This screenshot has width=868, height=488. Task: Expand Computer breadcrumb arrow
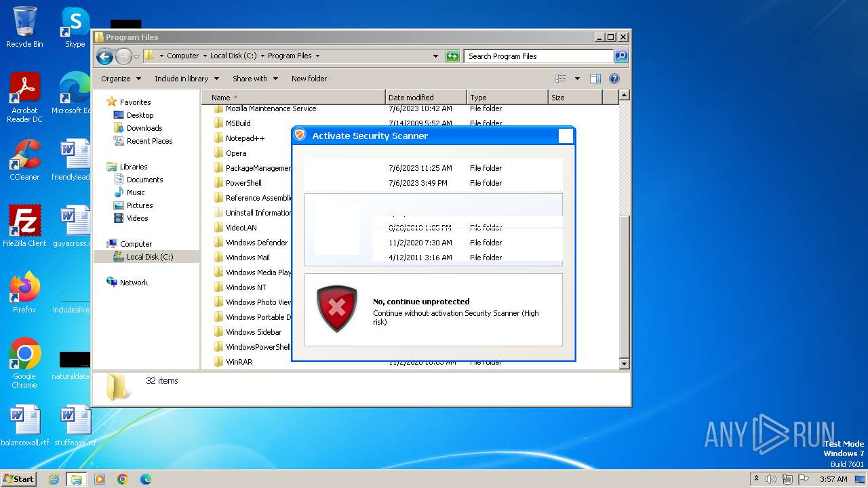coord(205,56)
